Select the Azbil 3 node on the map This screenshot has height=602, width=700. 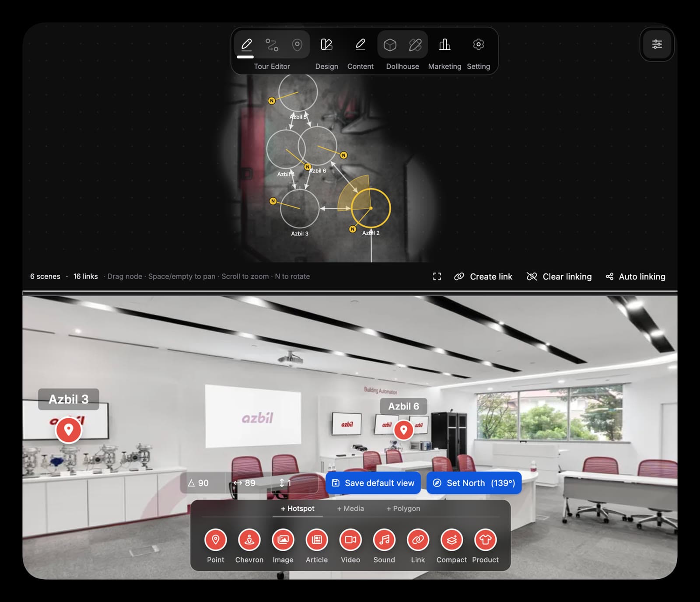coord(300,209)
